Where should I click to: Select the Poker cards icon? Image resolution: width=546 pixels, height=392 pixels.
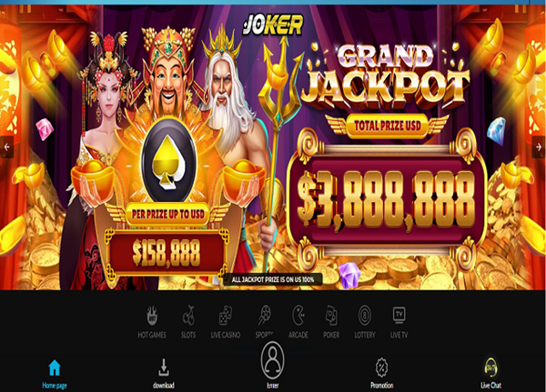point(331,315)
